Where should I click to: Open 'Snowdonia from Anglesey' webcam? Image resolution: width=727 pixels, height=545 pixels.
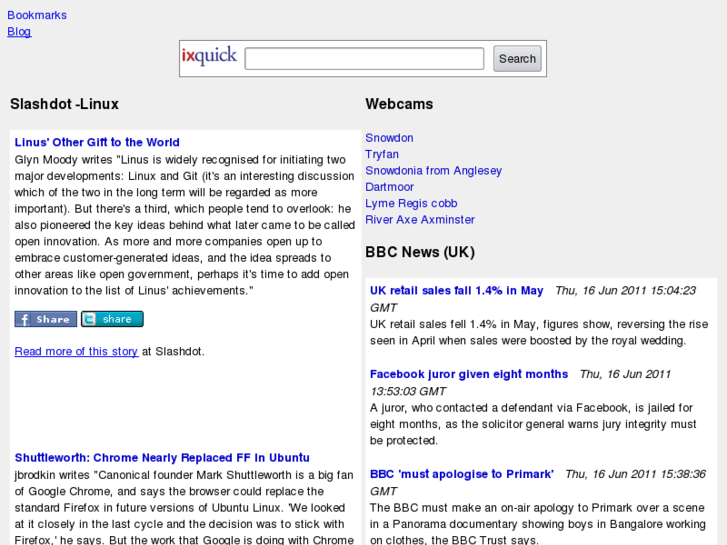point(434,171)
